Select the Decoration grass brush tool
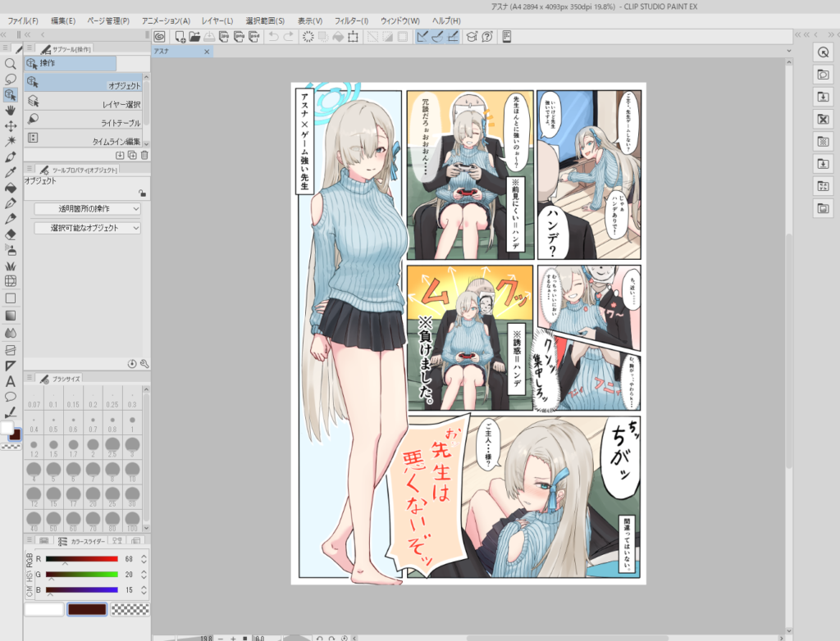Image resolution: width=840 pixels, height=641 pixels. (x=10, y=266)
